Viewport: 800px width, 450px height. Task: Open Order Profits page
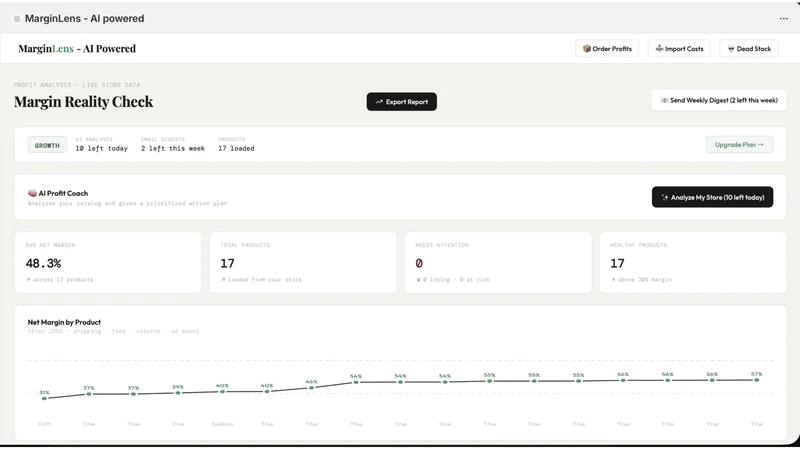(607, 49)
